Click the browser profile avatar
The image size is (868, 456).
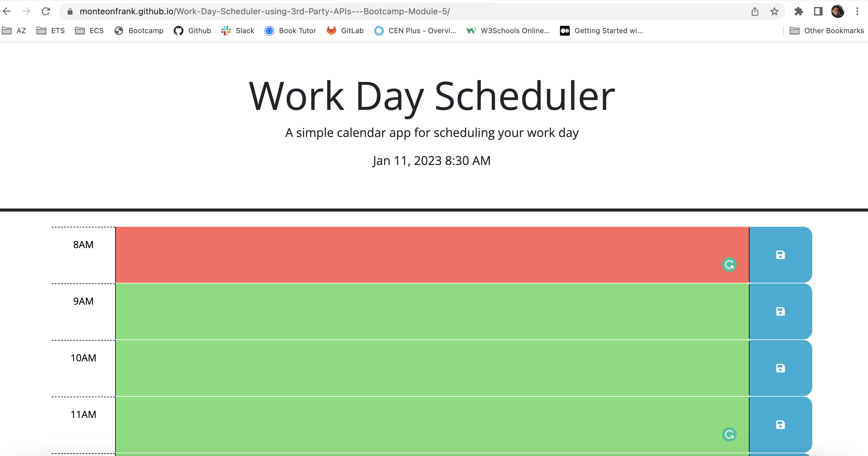839,11
